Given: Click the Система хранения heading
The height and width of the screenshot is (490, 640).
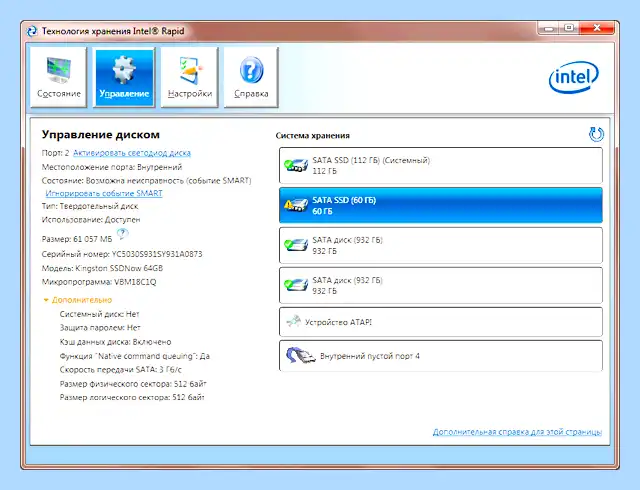Looking at the screenshot, I should [x=313, y=136].
